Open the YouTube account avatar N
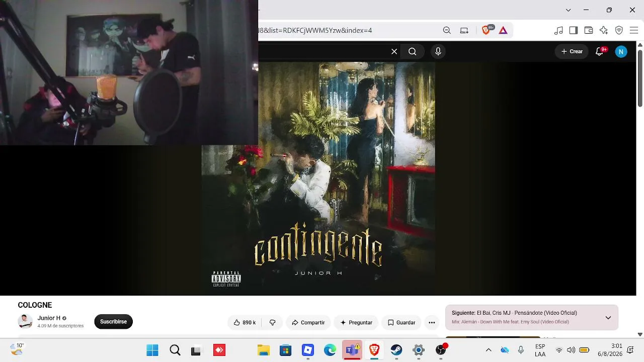This screenshot has height=362, width=644. tap(621, 51)
